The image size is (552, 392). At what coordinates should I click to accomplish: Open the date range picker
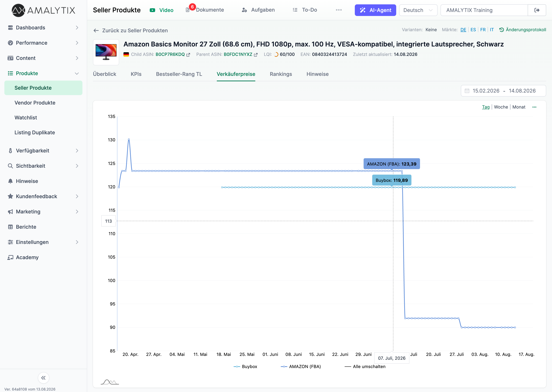click(503, 91)
